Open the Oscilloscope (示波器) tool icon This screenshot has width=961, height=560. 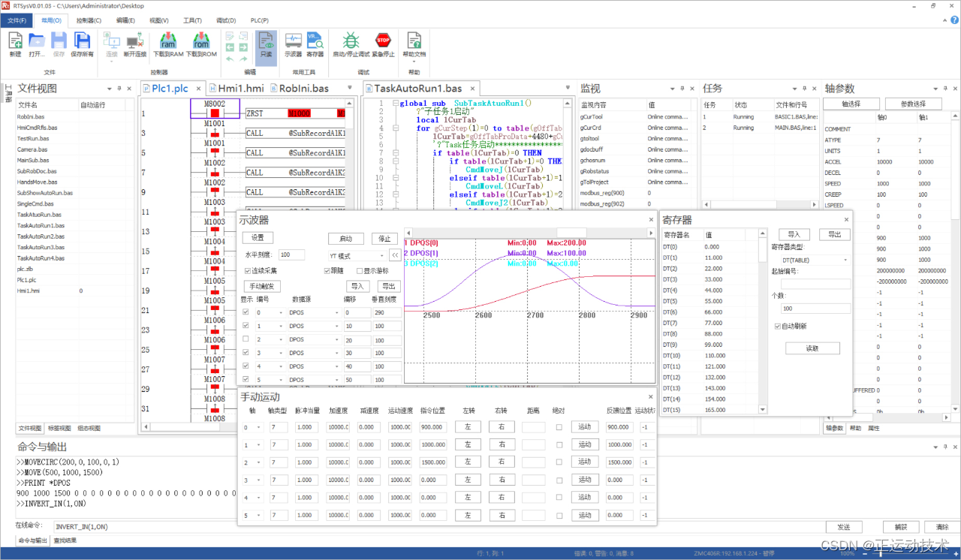pyautogui.click(x=293, y=41)
